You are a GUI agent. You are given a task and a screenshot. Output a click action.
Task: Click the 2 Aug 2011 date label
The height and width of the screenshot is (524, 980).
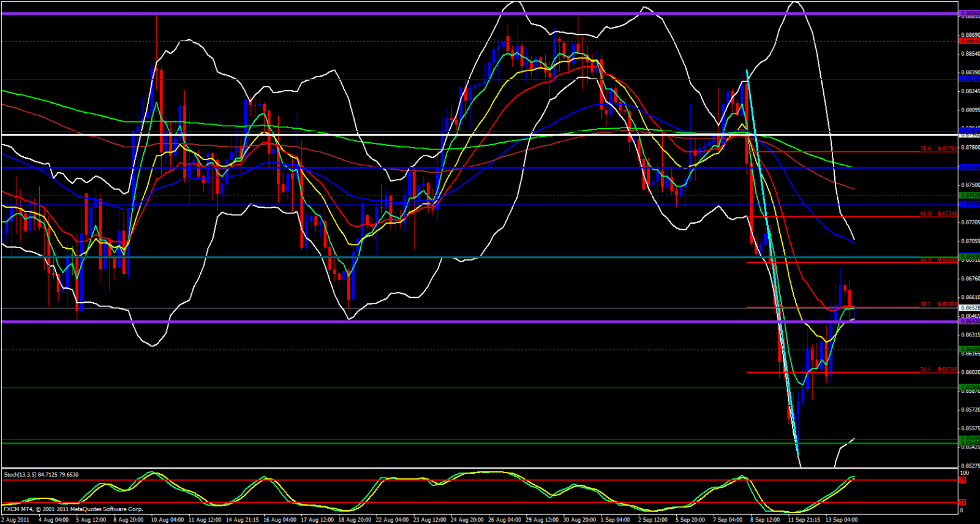[15, 520]
